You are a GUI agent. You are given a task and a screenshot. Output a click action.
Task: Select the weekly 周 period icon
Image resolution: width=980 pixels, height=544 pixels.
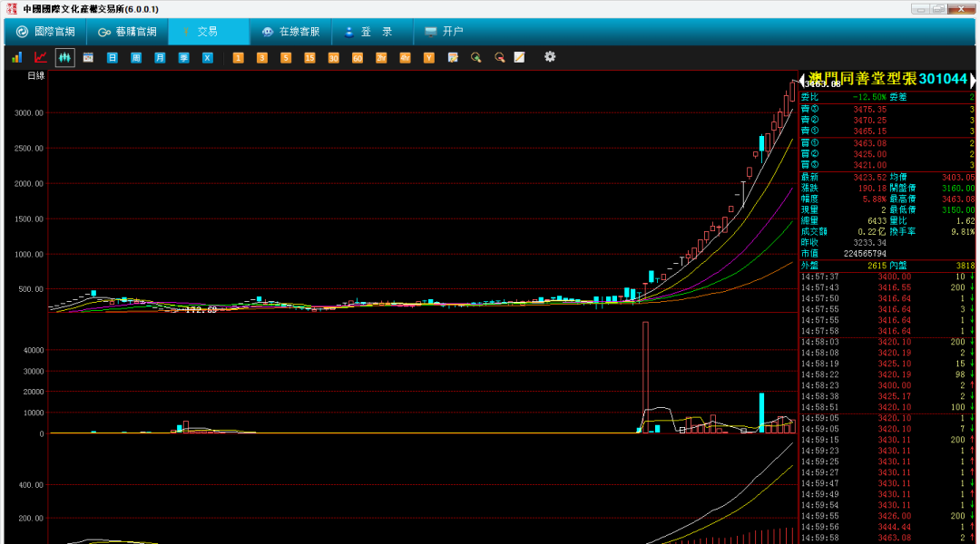pos(135,57)
